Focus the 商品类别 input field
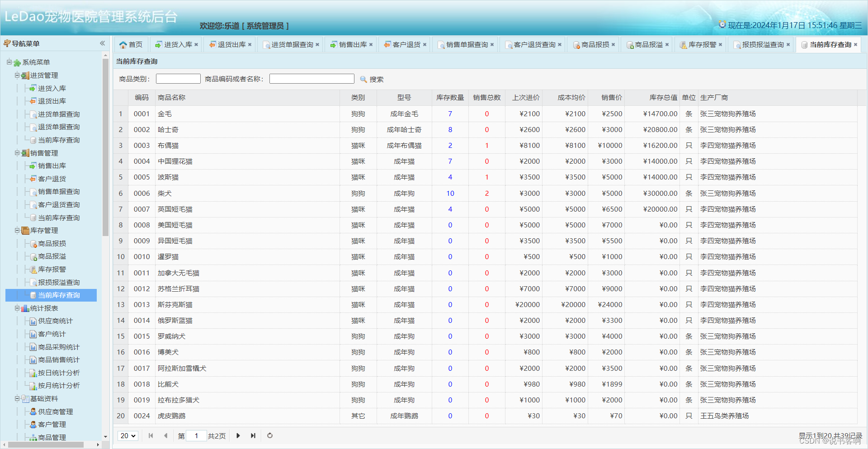The width and height of the screenshot is (868, 449). (178, 79)
